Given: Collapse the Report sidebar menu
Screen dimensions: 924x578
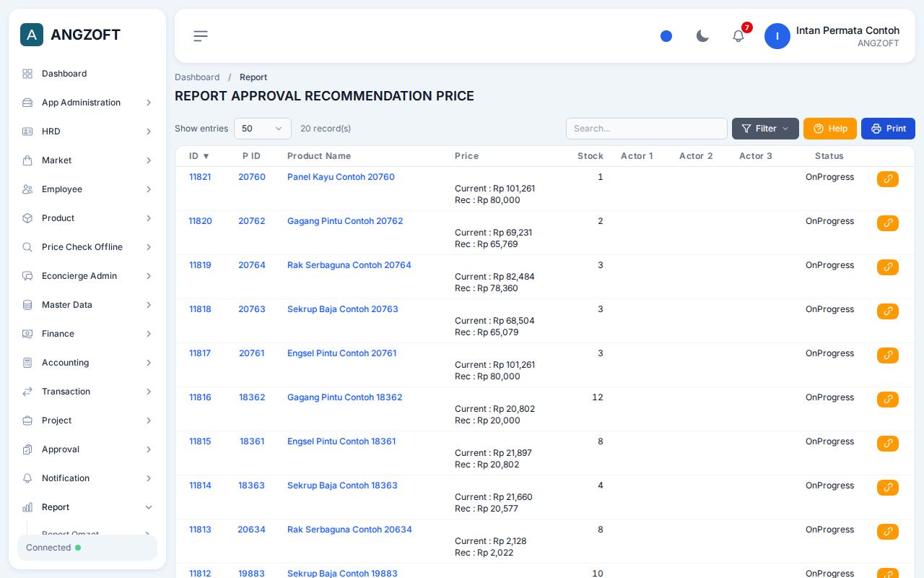Looking at the screenshot, I should (87, 507).
